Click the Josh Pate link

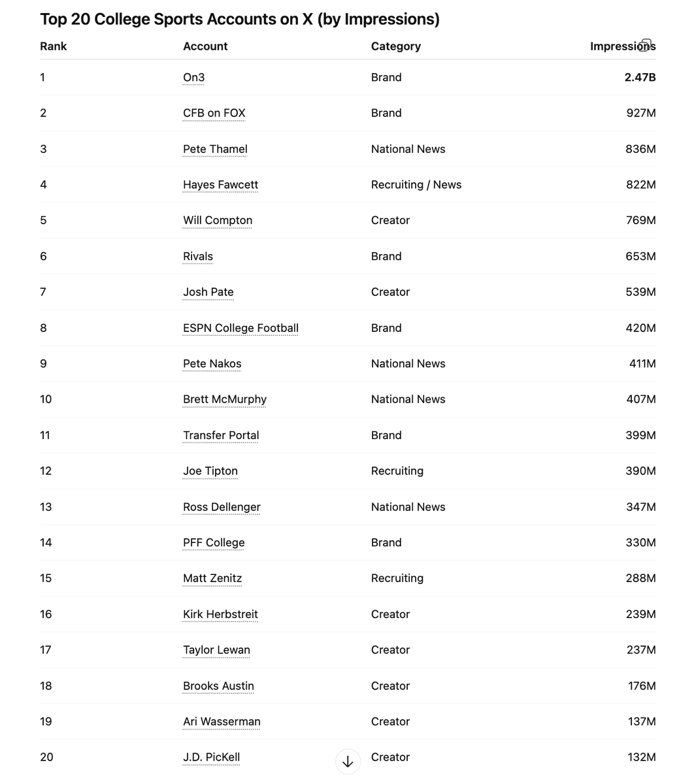click(208, 292)
